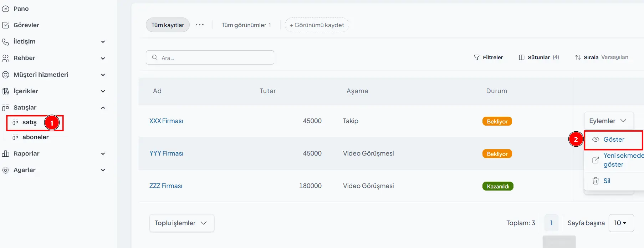This screenshot has width=644, height=248.
Task: Open the YYY Firması record link
Action: [x=166, y=153]
